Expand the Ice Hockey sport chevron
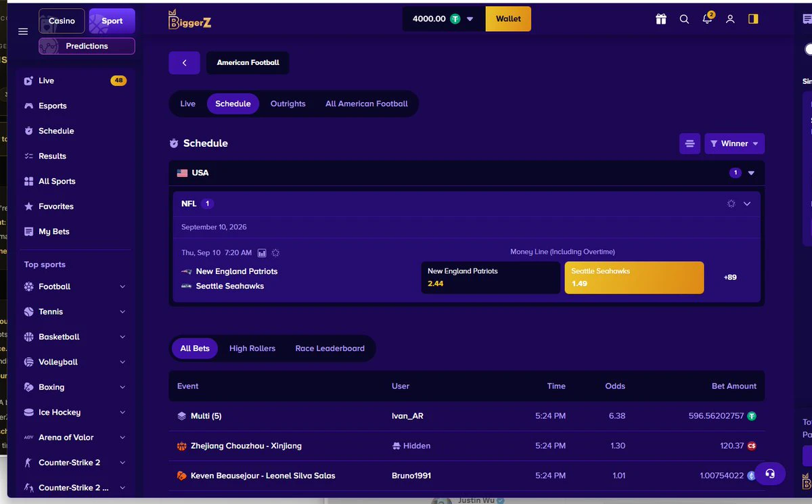 122,412
